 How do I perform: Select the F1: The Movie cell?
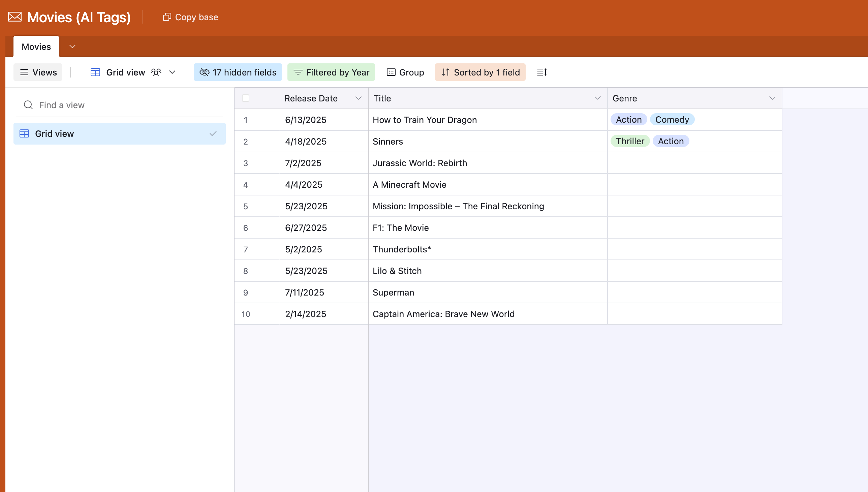pos(488,228)
